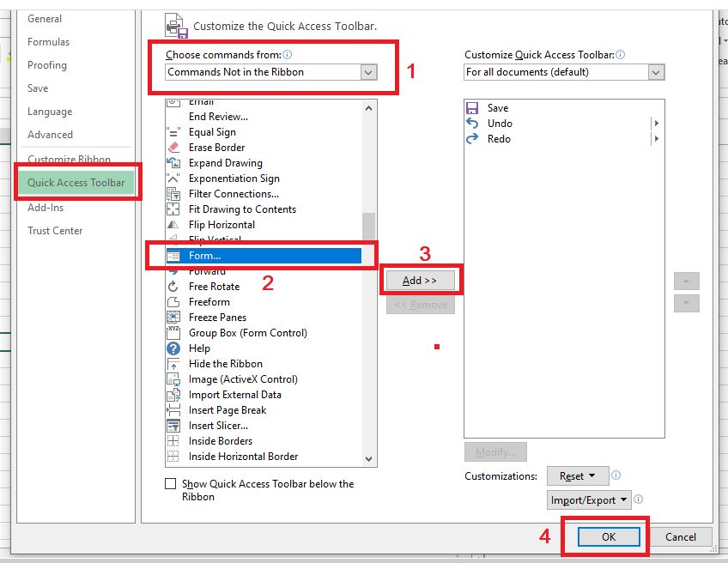The height and width of the screenshot is (563, 728).
Task: Open the Advanced options category
Action: 50,135
